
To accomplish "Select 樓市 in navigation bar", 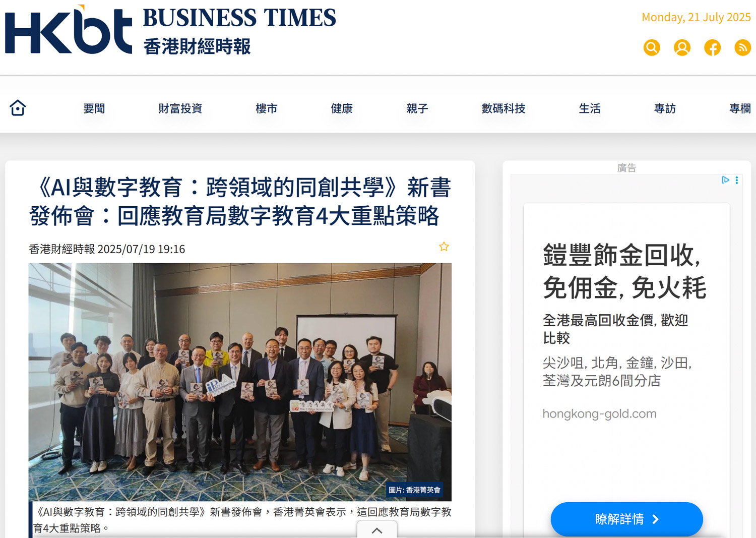I will click(267, 108).
